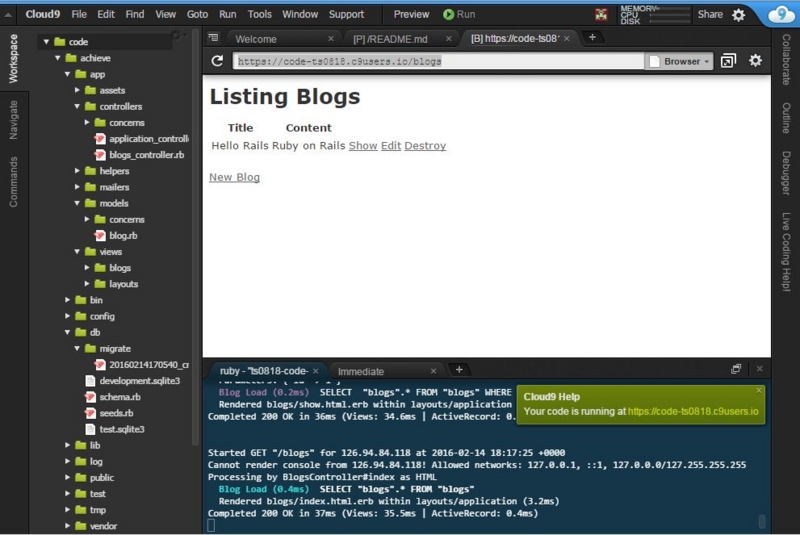Image resolution: width=800 pixels, height=535 pixels.
Task: Close the Immediate tab
Action: (x=433, y=371)
